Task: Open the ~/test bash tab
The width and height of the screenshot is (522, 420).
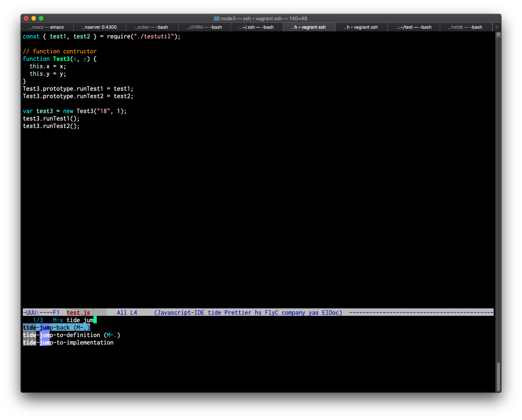Action: click(414, 27)
